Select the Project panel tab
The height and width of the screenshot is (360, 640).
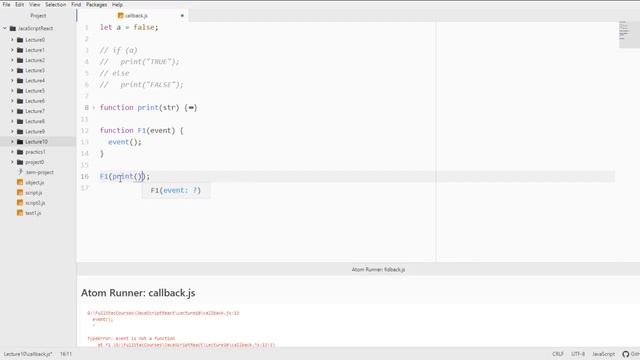click(x=38, y=16)
